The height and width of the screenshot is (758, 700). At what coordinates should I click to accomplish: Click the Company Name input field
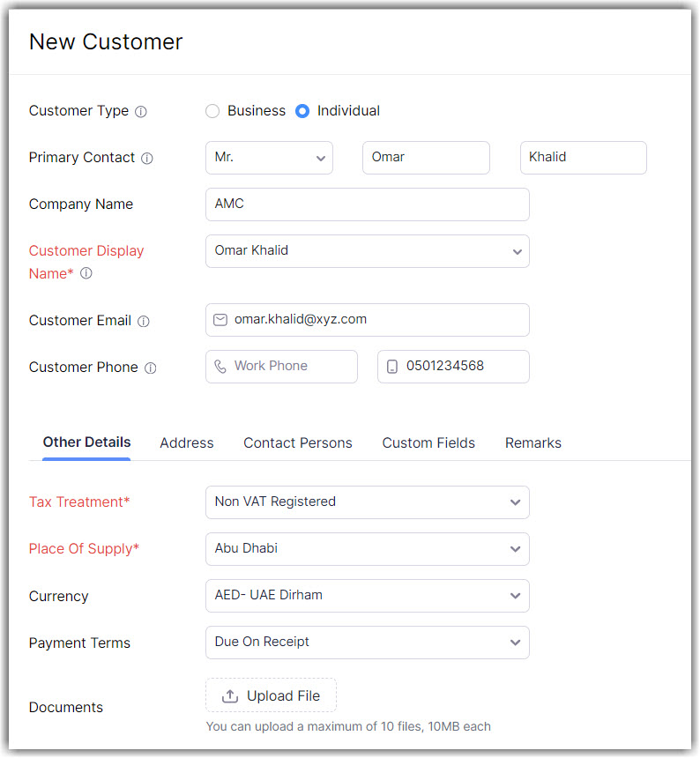tap(367, 204)
